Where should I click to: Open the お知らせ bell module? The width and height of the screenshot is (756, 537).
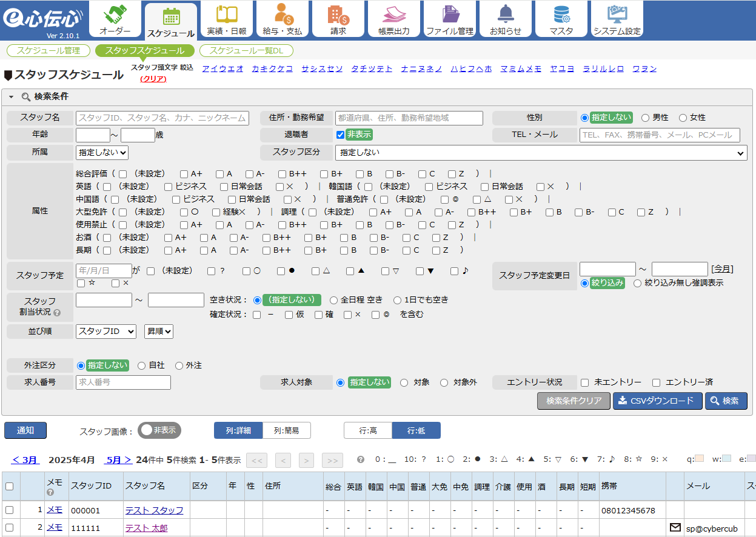coord(506,19)
